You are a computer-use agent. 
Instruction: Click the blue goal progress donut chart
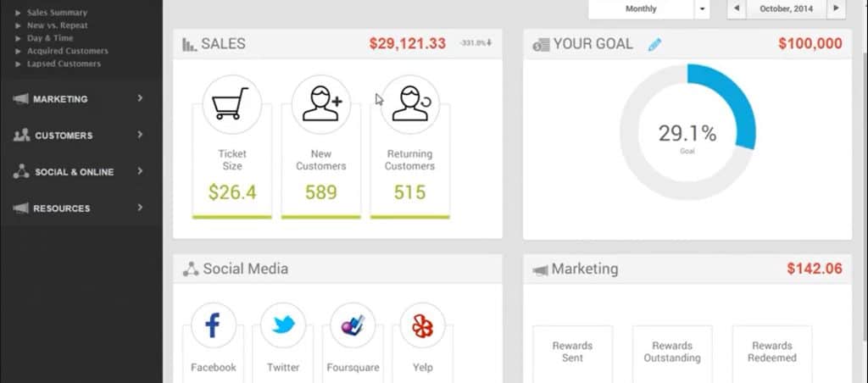click(687, 131)
